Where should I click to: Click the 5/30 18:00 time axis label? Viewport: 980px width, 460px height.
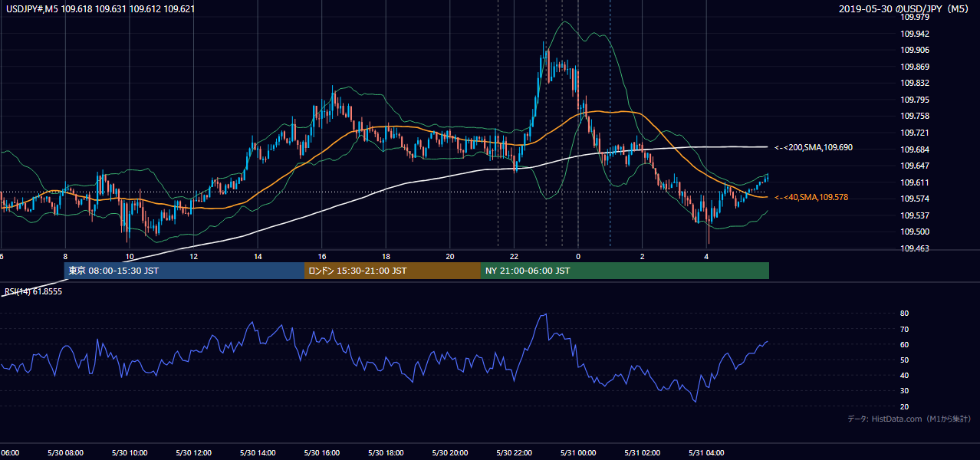[386, 453]
